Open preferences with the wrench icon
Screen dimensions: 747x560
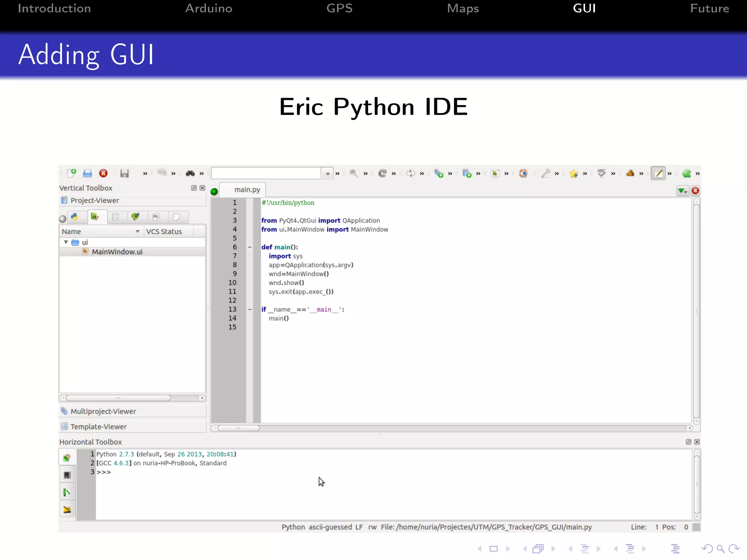[545, 173]
